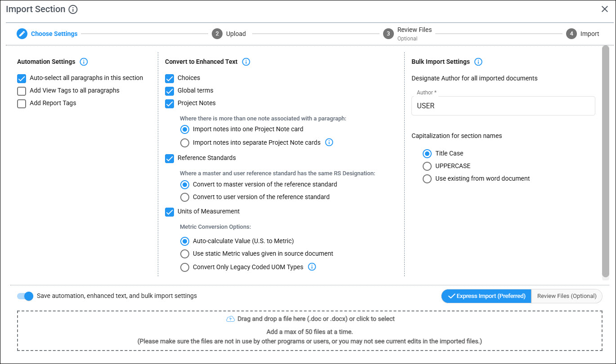This screenshot has width=616, height=364.
Task: Click the cloud upload icon in drop zone
Action: point(230,319)
